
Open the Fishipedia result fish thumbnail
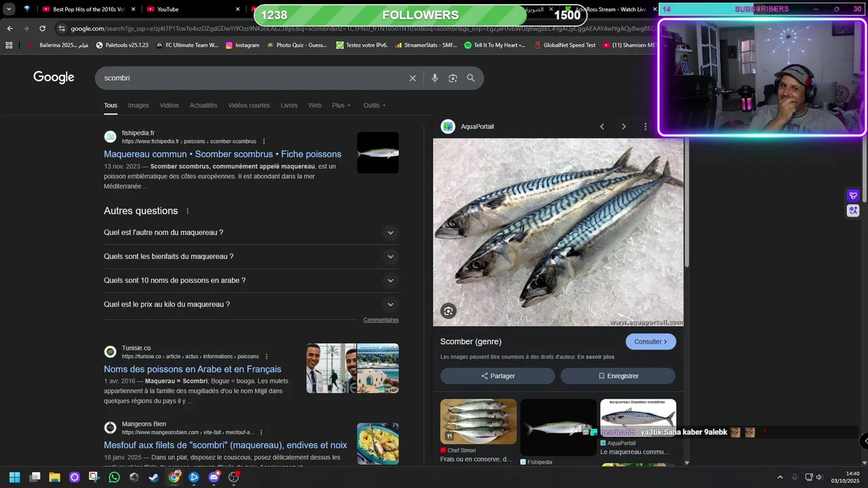pos(378,152)
